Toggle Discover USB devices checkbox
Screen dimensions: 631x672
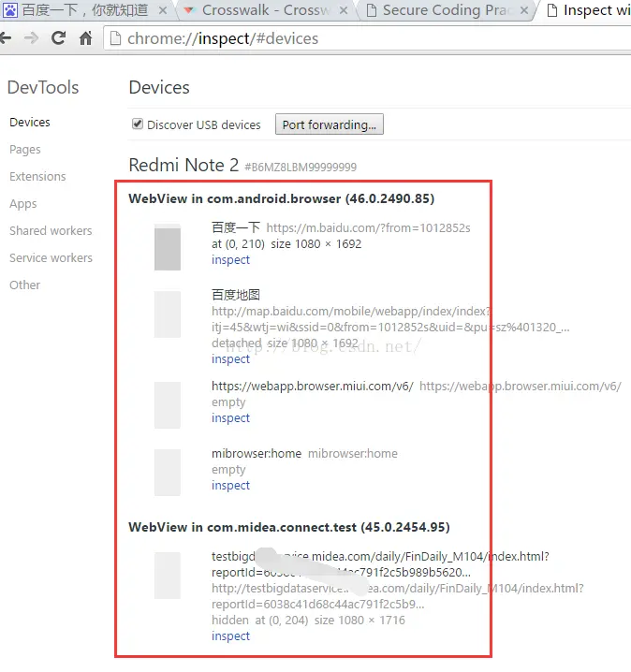point(138,124)
